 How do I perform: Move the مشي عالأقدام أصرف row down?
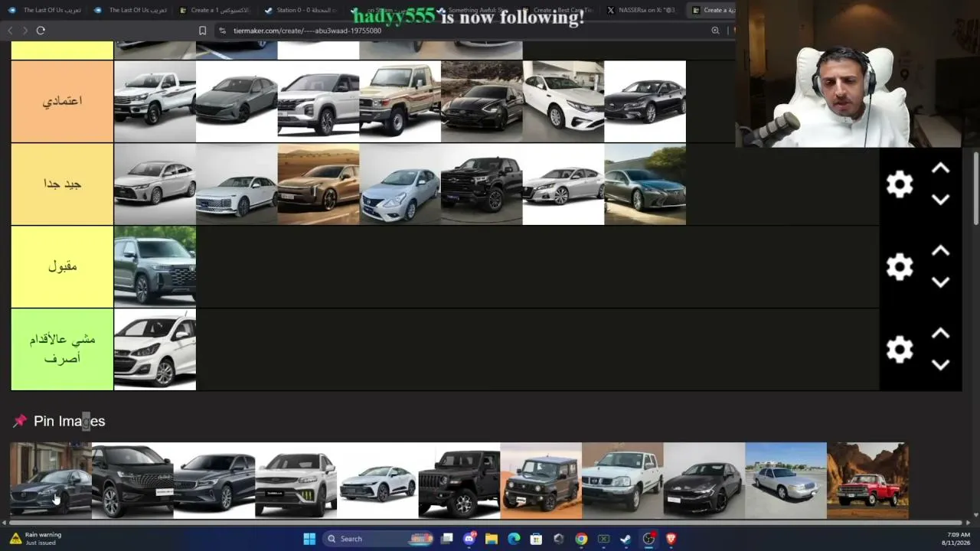click(940, 365)
